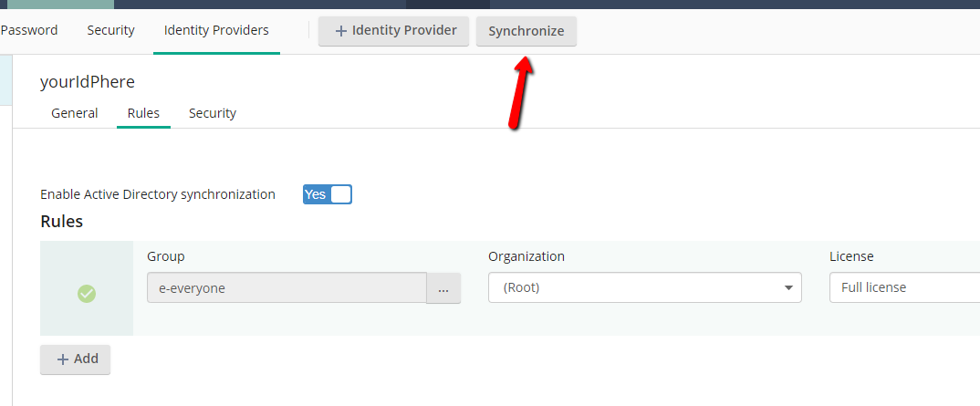Screen dimensions: 980x406
Task: Toggle Enable Active Directory synchronization switch
Action: [x=328, y=194]
